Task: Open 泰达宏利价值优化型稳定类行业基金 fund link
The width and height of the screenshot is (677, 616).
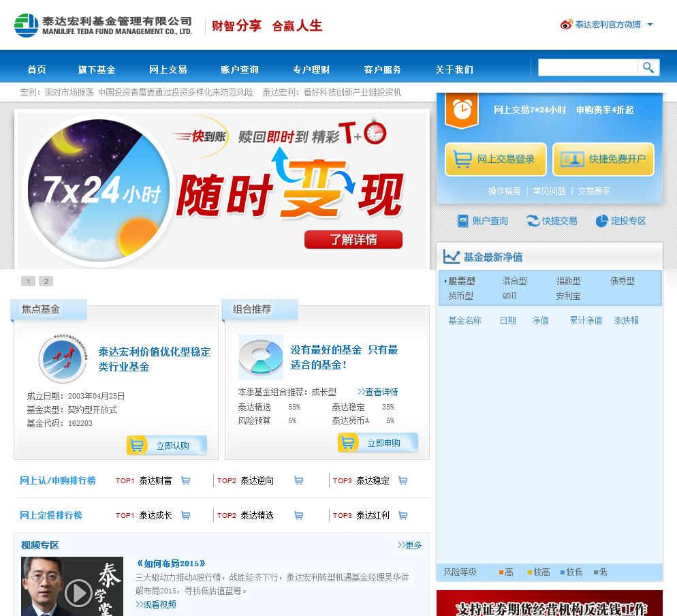Action: (154, 359)
